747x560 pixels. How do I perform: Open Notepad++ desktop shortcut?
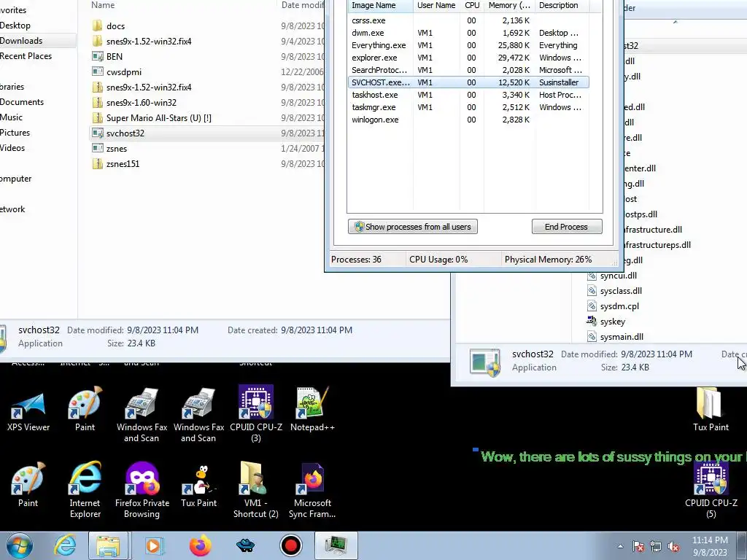(x=312, y=410)
